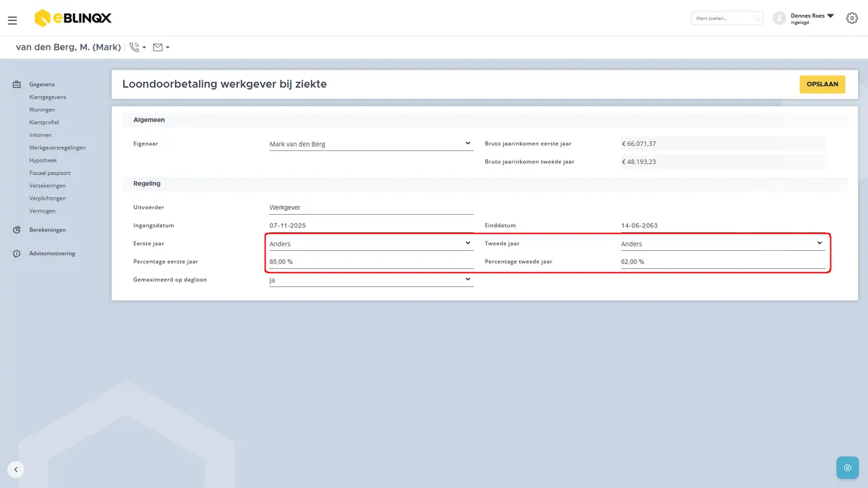Viewport: 868px width, 488px height.
Task: Click the customer name van den Berg, M. (Mark)
Action: (x=68, y=48)
